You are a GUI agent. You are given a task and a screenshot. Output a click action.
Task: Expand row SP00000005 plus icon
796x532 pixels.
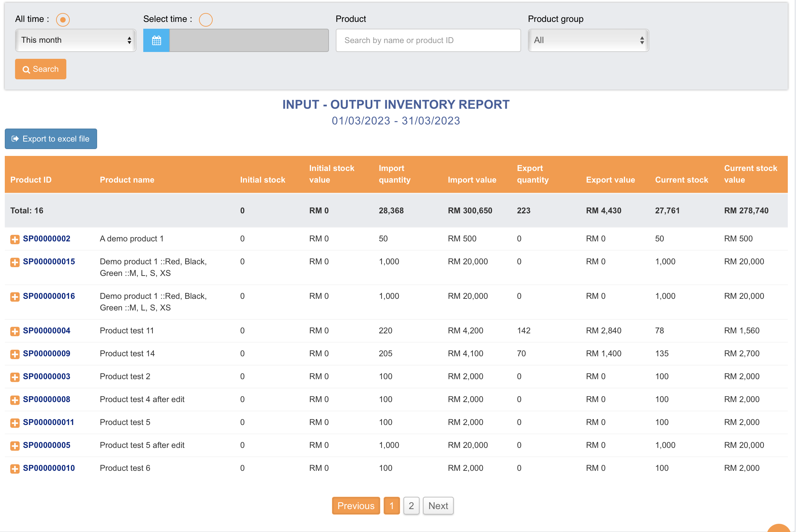pos(15,446)
